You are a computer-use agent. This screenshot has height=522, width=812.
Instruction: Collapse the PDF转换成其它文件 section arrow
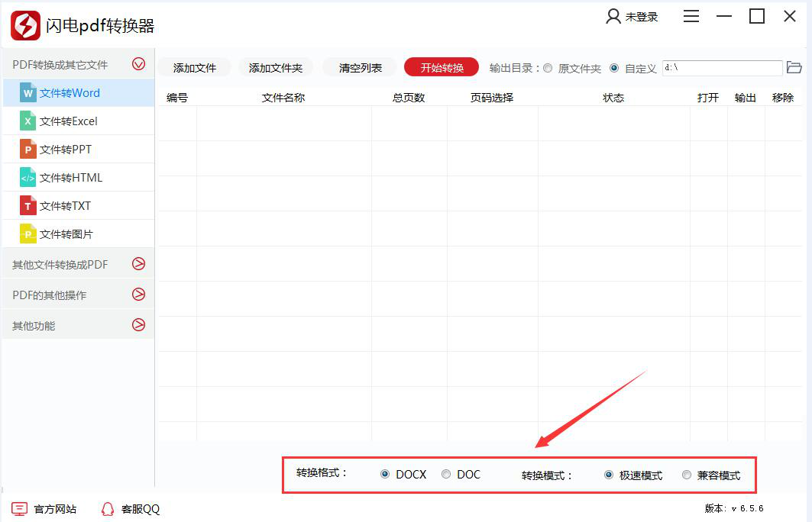point(138,64)
